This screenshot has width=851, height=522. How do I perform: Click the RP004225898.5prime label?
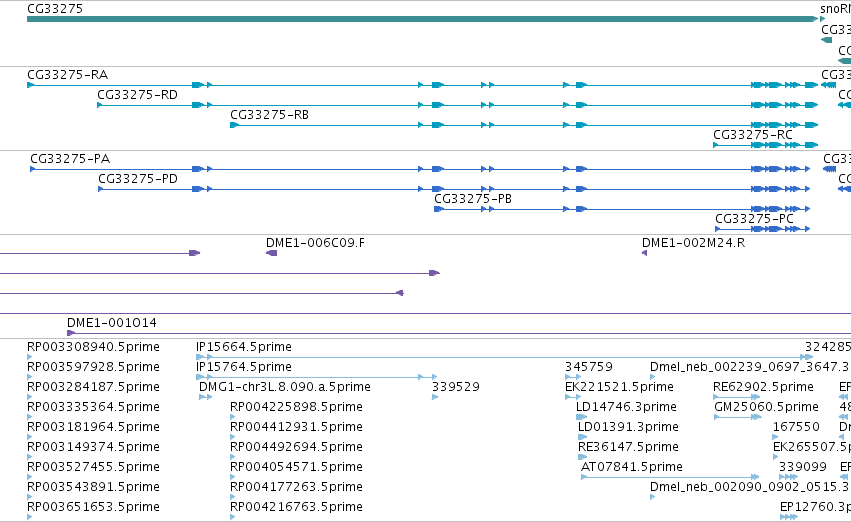tap(296, 407)
